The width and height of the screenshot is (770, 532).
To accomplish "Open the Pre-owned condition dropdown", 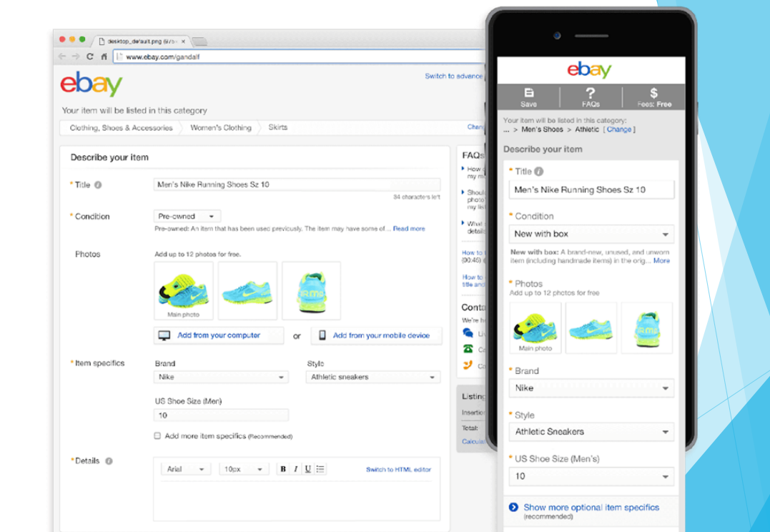I will pyautogui.click(x=187, y=216).
